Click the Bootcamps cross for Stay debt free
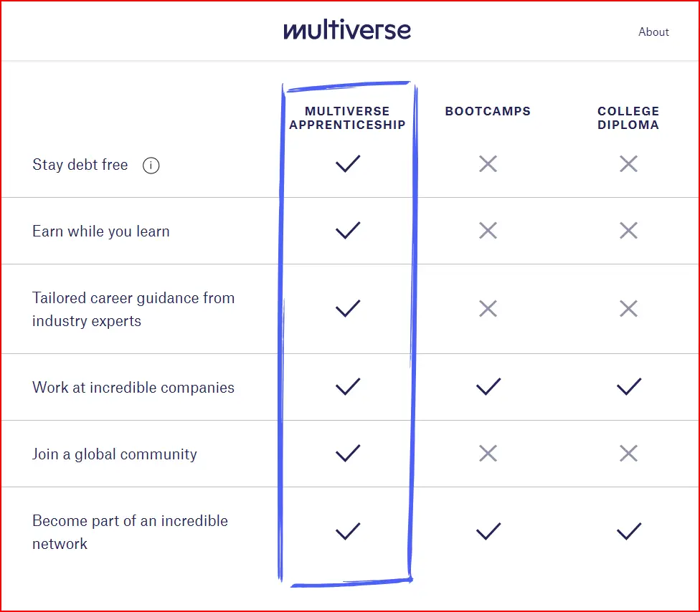Viewport: 700px width, 612px height. click(488, 163)
